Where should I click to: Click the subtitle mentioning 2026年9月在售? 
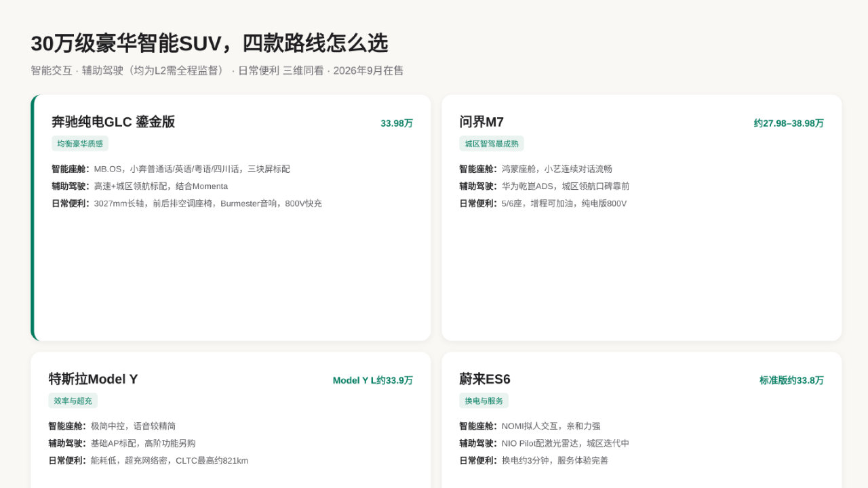coord(217,70)
